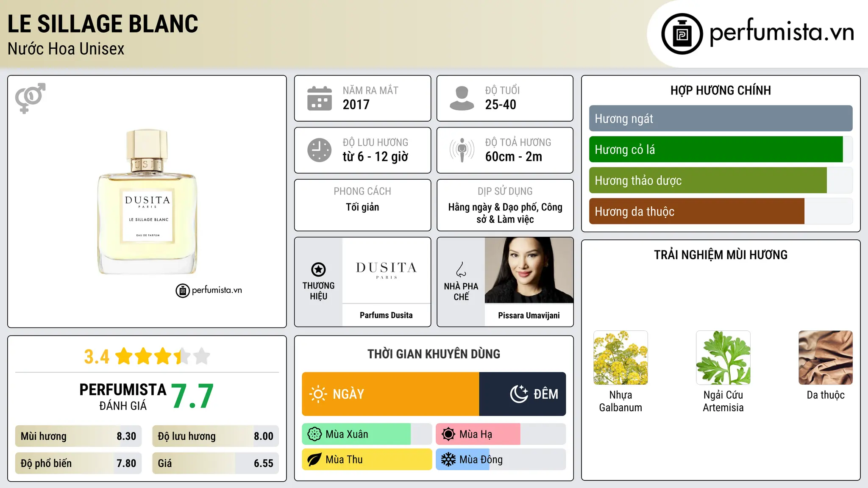Open the Le Sillage Blanc bottle image

click(147, 202)
